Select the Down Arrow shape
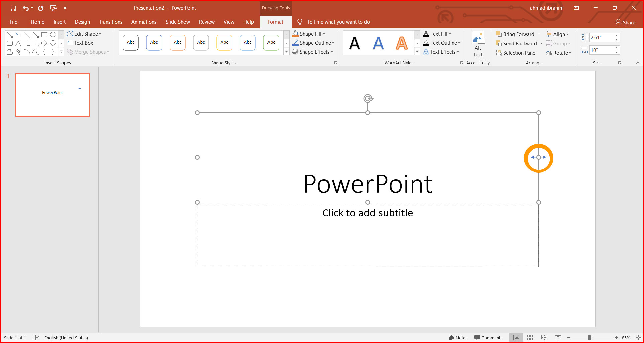The image size is (644, 343). tap(53, 43)
